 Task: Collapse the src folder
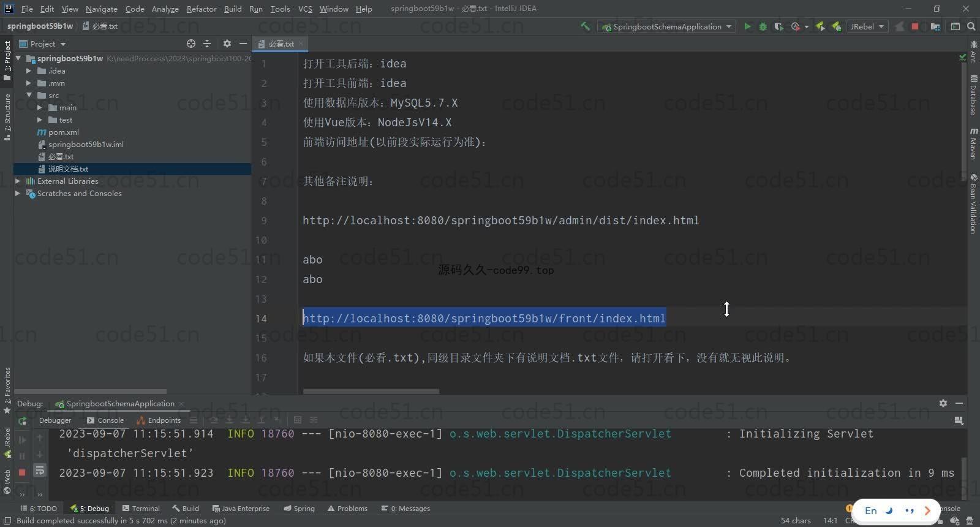point(29,95)
